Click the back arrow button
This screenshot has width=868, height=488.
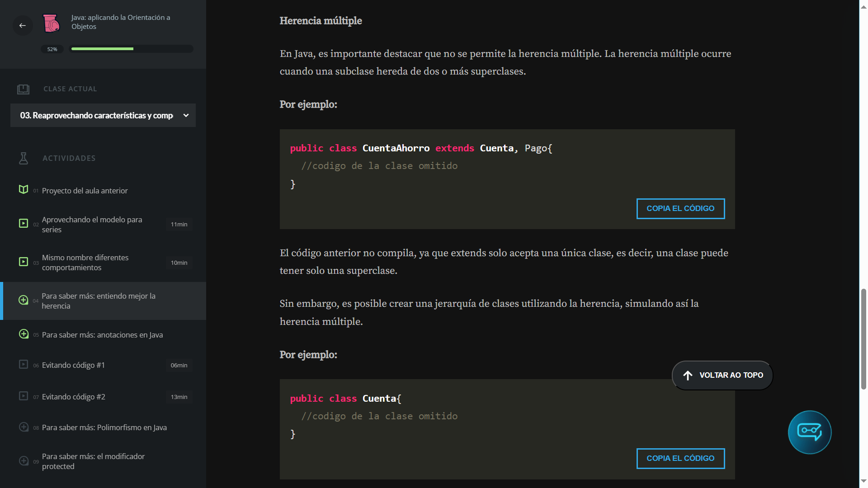click(23, 25)
